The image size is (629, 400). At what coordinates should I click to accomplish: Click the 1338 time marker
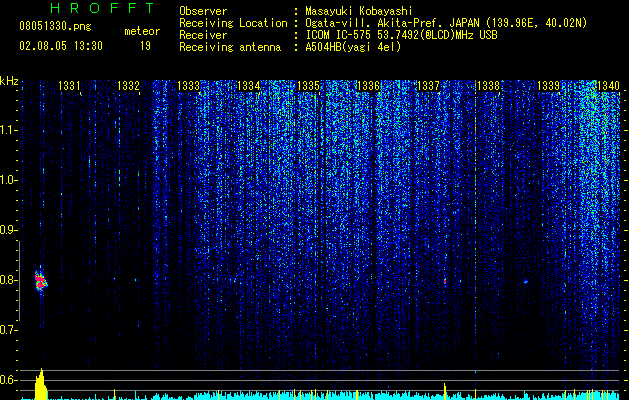click(489, 85)
